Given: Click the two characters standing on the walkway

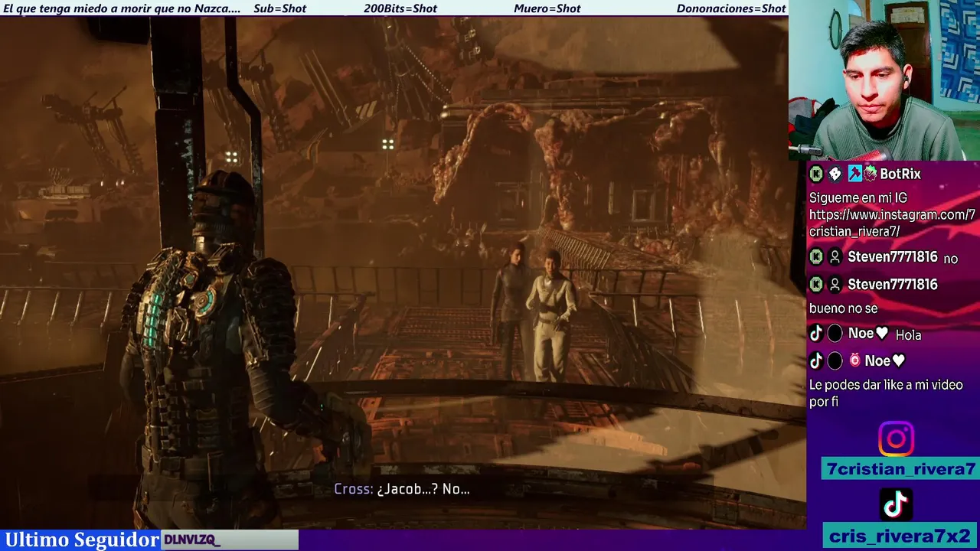Looking at the screenshot, I should (533, 312).
